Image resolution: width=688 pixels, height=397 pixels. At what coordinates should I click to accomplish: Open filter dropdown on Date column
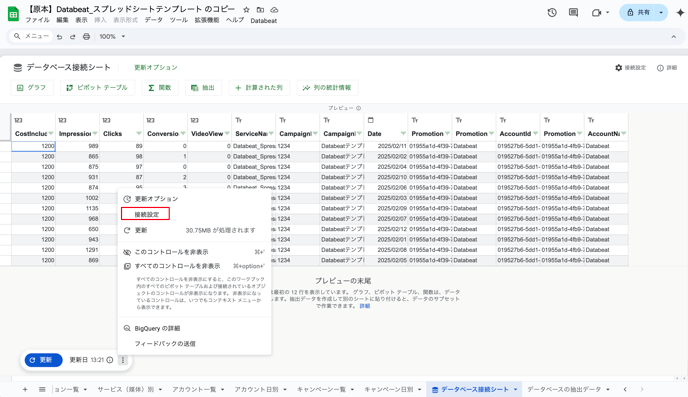pos(403,133)
